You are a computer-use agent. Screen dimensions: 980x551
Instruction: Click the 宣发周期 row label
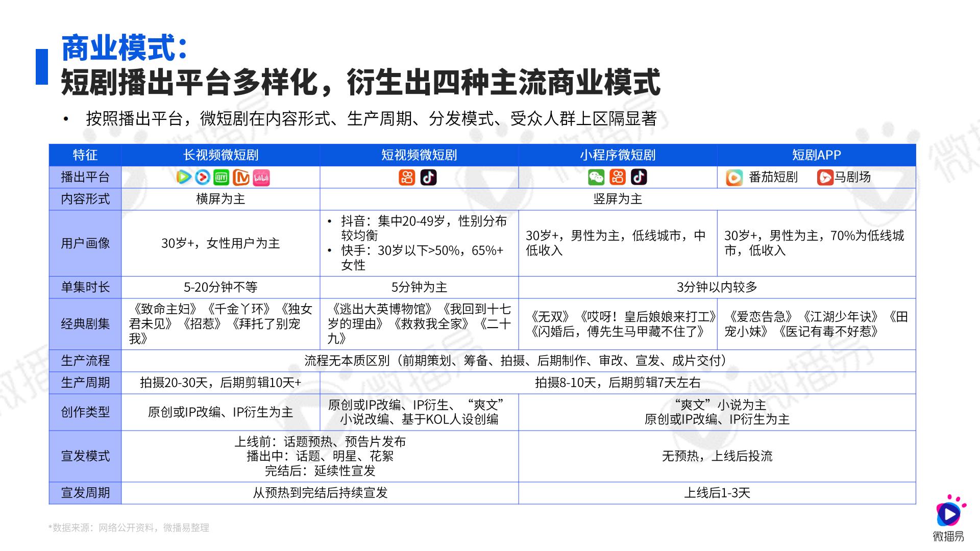pos(85,493)
